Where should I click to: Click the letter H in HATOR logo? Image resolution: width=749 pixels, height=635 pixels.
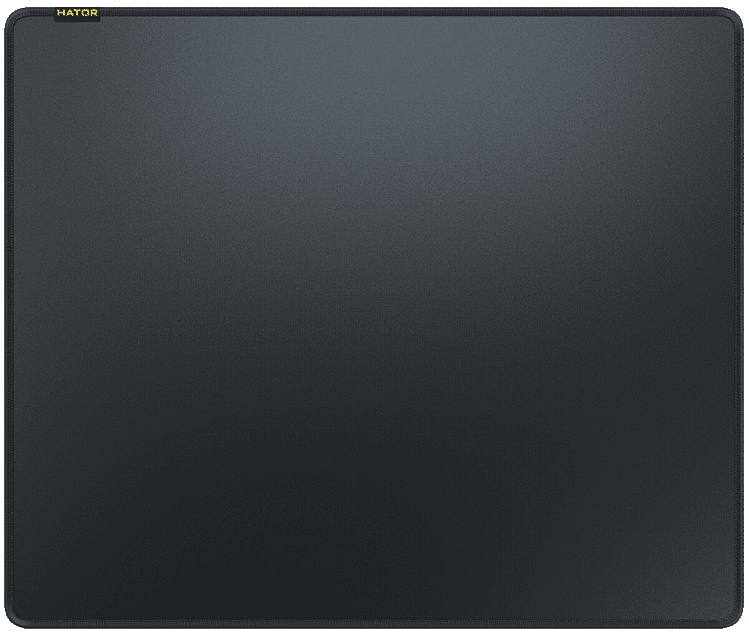pos(60,13)
